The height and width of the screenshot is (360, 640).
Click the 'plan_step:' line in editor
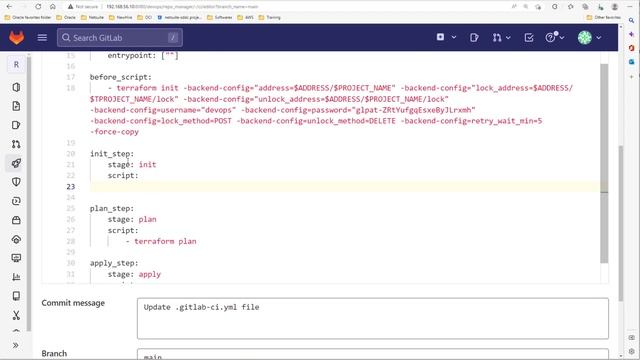[112, 208]
